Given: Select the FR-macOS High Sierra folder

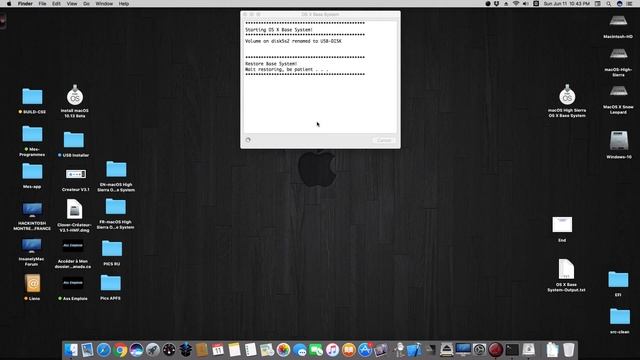Looking at the screenshot, I should [x=116, y=207].
